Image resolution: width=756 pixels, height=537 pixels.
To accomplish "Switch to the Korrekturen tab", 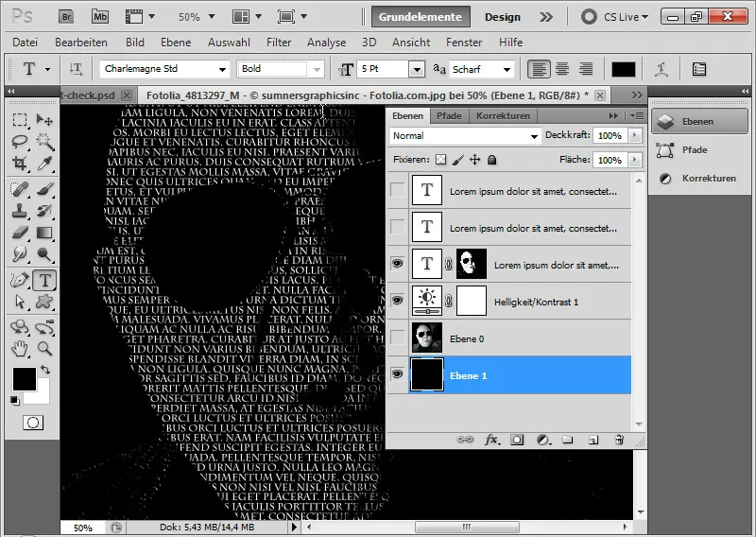I will (503, 115).
